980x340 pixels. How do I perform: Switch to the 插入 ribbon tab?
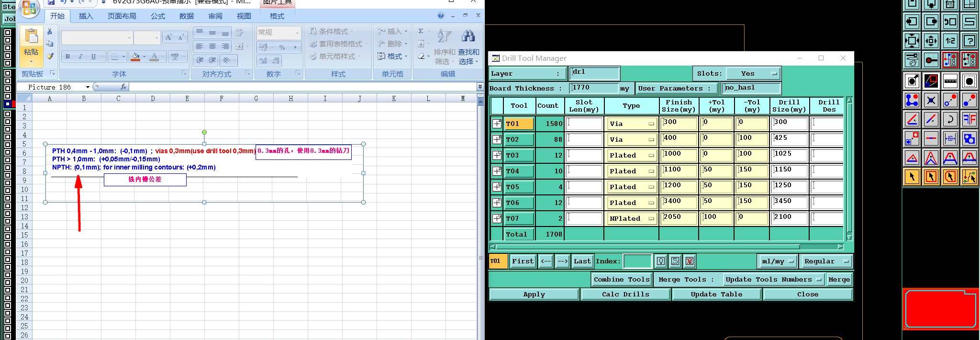pos(86,16)
